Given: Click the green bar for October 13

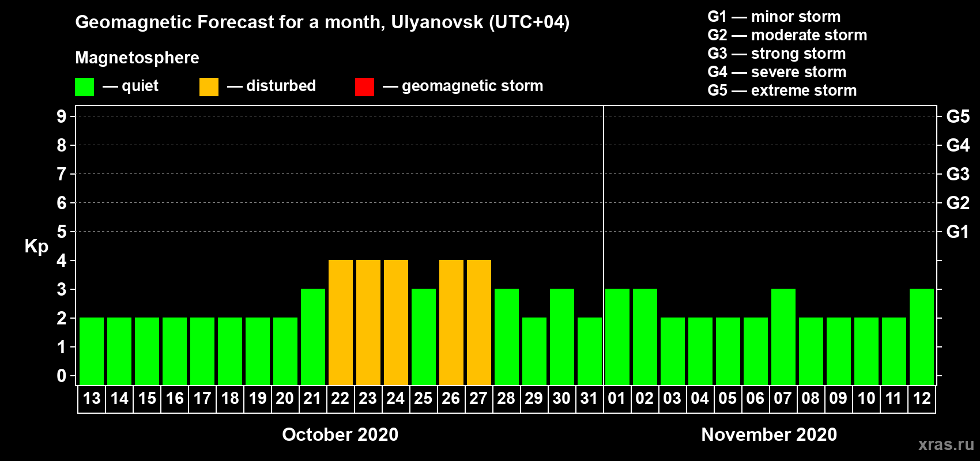Looking at the screenshot, I should coord(92,351).
